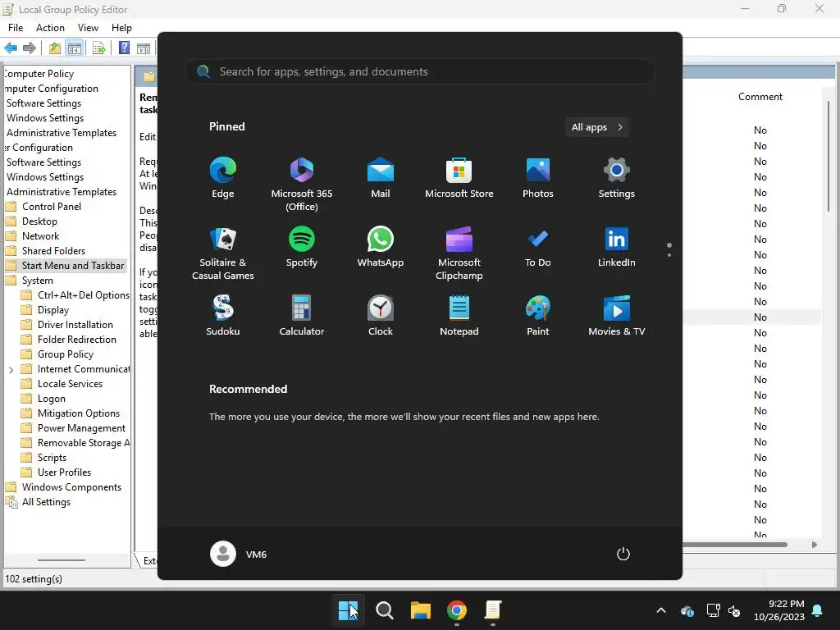Open the clock showing 9:22 PM
Image resolution: width=840 pixels, height=630 pixels.
click(x=779, y=610)
